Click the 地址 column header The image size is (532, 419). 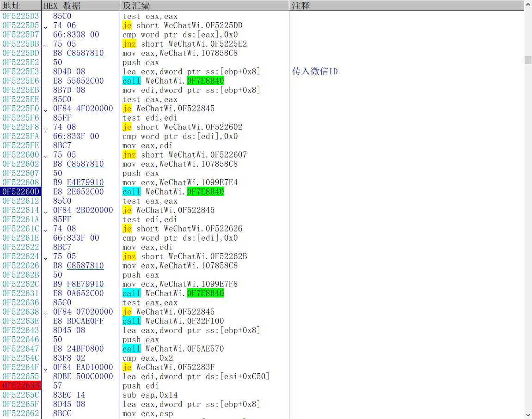click(20, 6)
